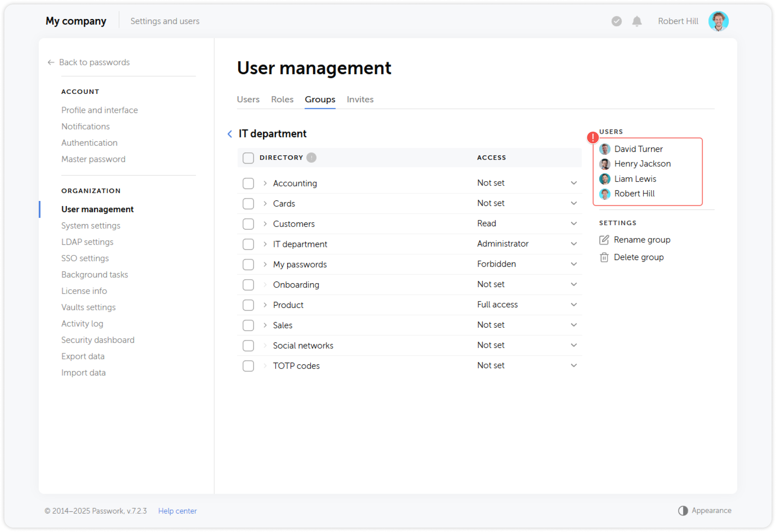Click the Appearance theme icon

coord(683,510)
